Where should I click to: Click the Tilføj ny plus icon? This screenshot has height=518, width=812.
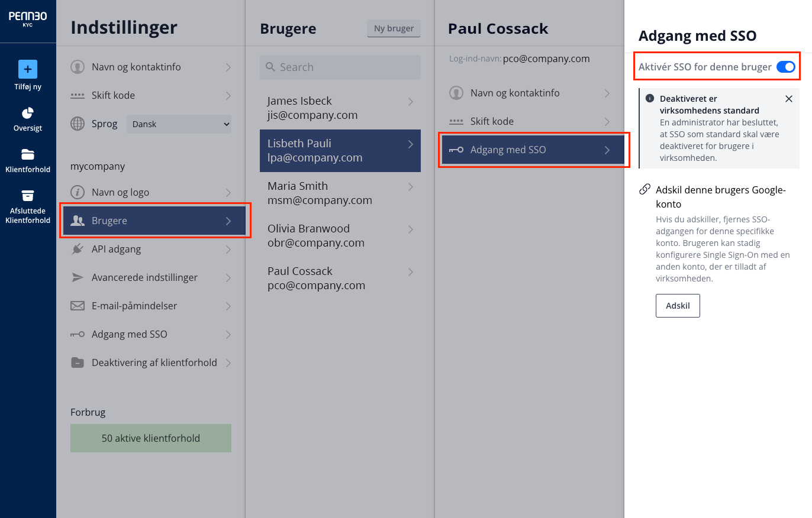(x=28, y=69)
